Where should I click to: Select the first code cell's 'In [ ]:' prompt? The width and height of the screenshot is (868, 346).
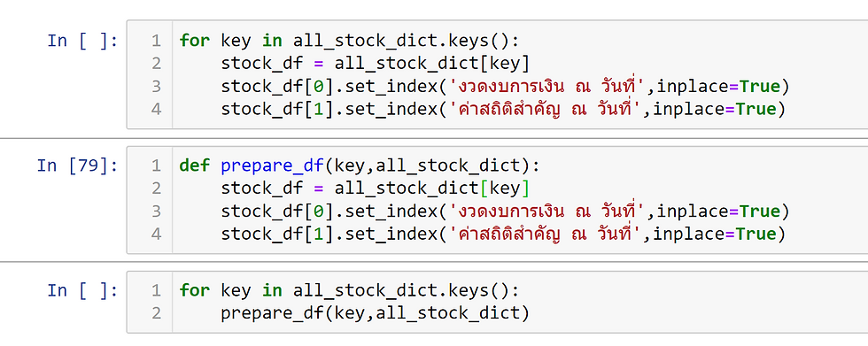(x=82, y=41)
